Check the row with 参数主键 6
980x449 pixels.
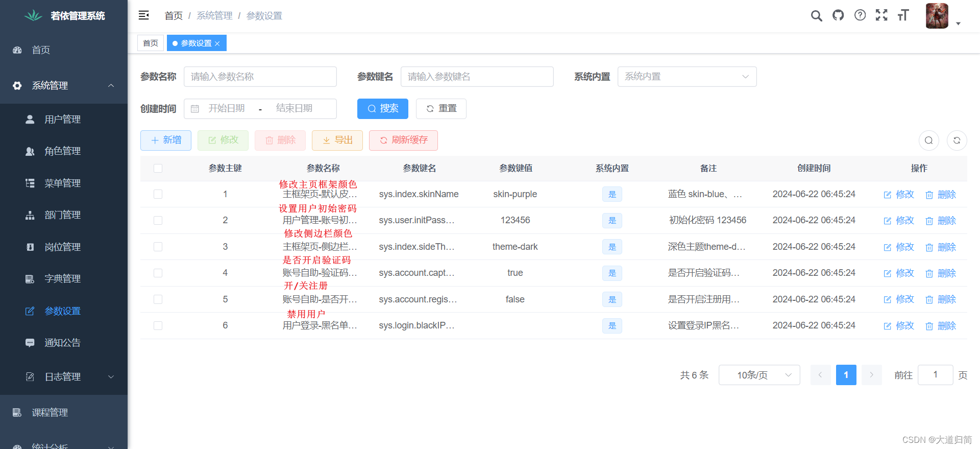tap(158, 325)
